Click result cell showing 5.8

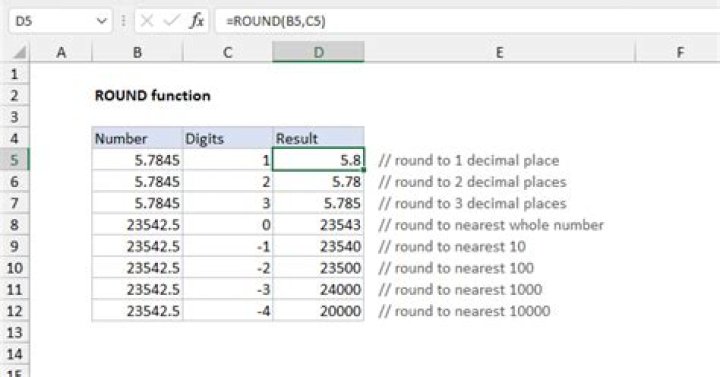click(318, 160)
